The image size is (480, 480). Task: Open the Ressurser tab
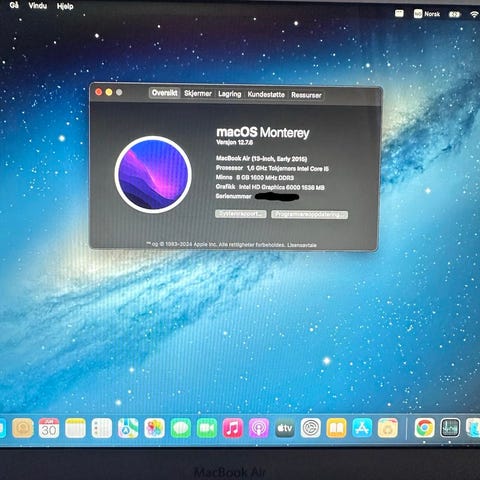click(x=306, y=95)
